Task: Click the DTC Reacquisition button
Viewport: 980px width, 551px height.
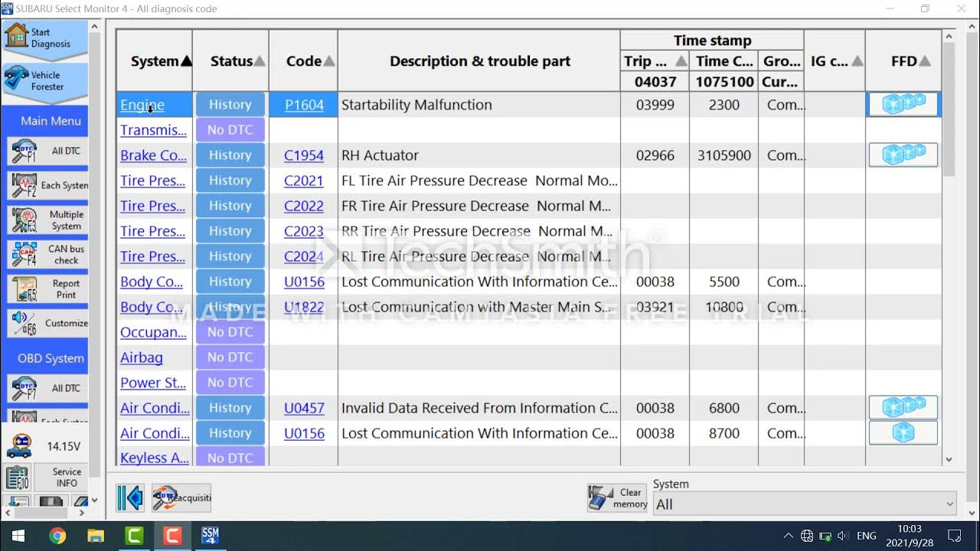Action: (x=181, y=498)
